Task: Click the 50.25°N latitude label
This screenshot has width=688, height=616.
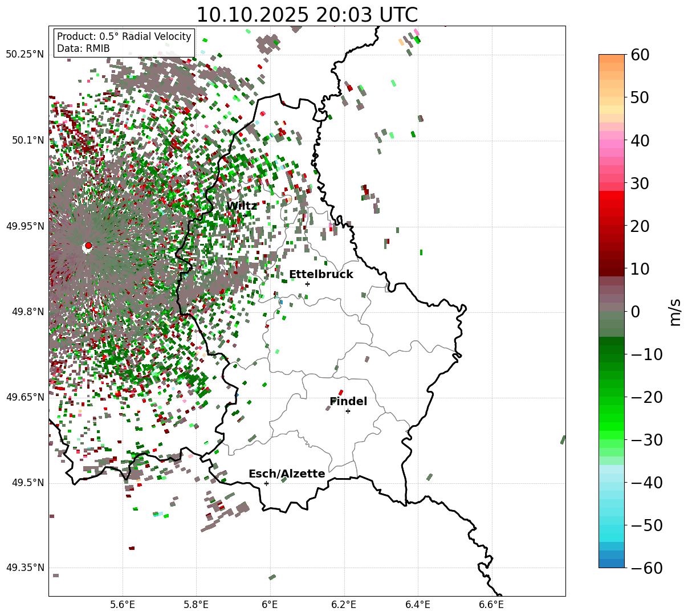Action: [25, 55]
